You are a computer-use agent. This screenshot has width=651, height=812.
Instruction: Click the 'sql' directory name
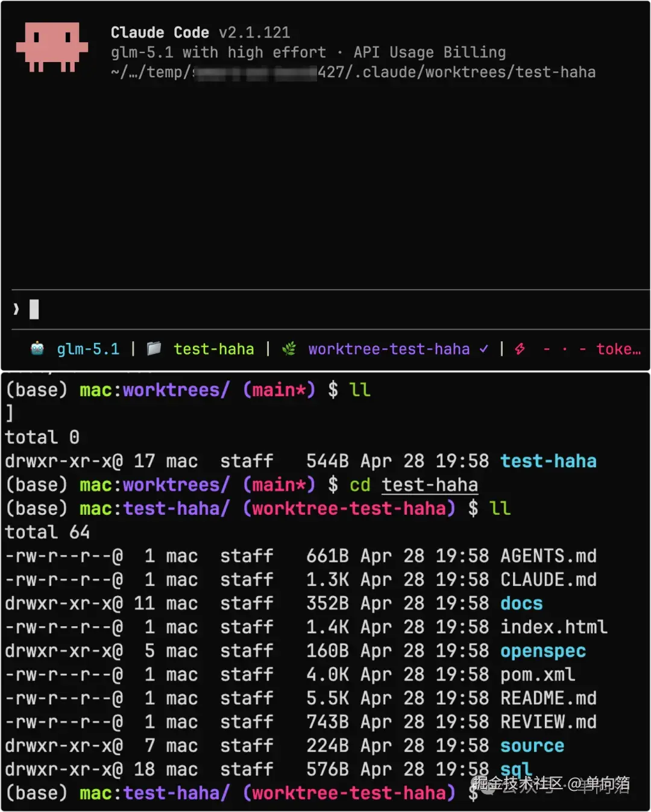[x=517, y=770]
